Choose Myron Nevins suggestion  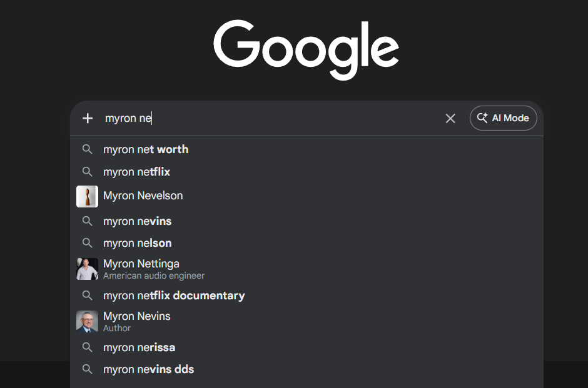(x=307, y=321)
